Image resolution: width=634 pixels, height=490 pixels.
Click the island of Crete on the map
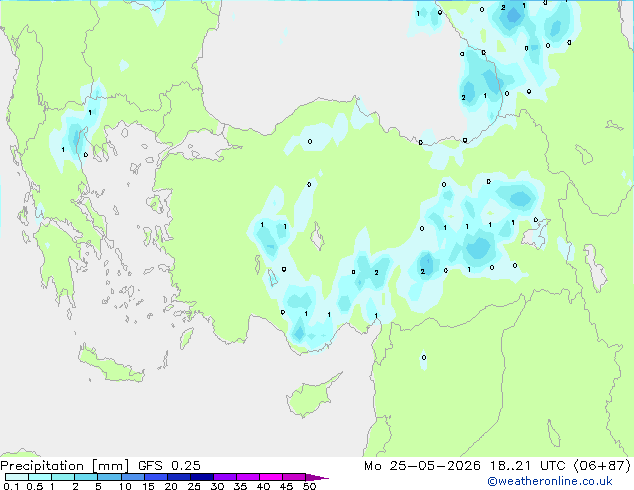[x=110, y=366]
